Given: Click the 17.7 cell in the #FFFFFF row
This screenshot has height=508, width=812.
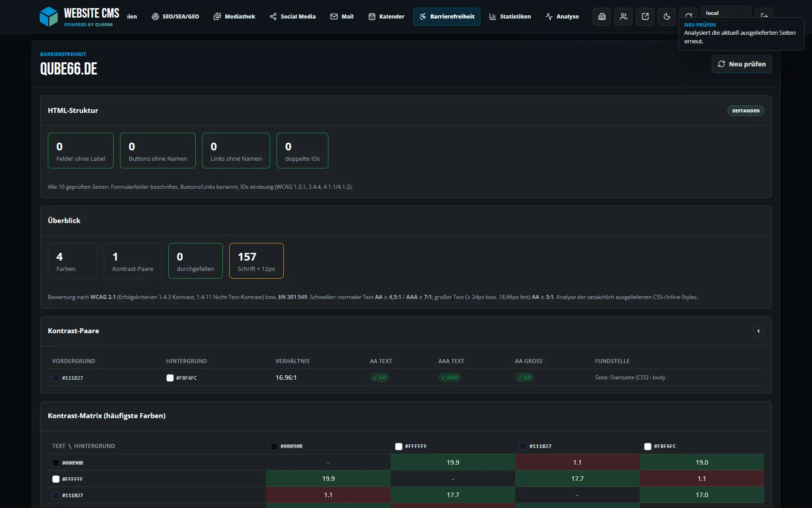Looking at the screenshot, I should pos(577,479).
